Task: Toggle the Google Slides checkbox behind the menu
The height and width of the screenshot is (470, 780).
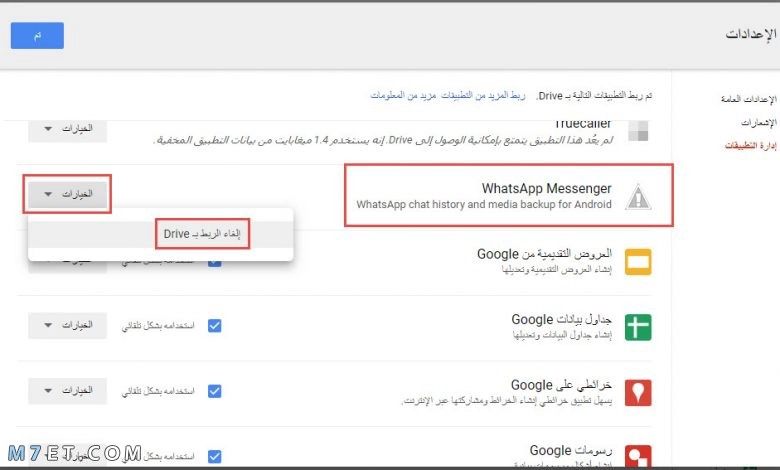Action: (x=214, y=262)
